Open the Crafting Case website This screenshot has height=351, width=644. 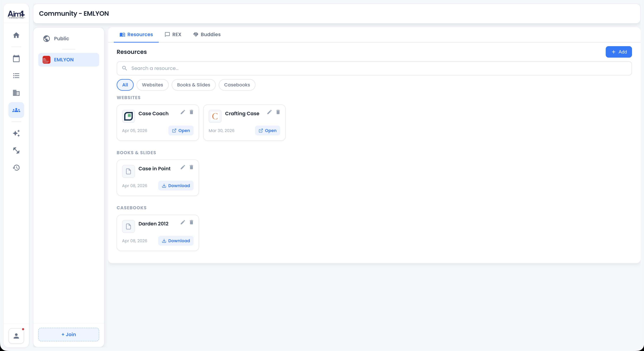point(268,130)
